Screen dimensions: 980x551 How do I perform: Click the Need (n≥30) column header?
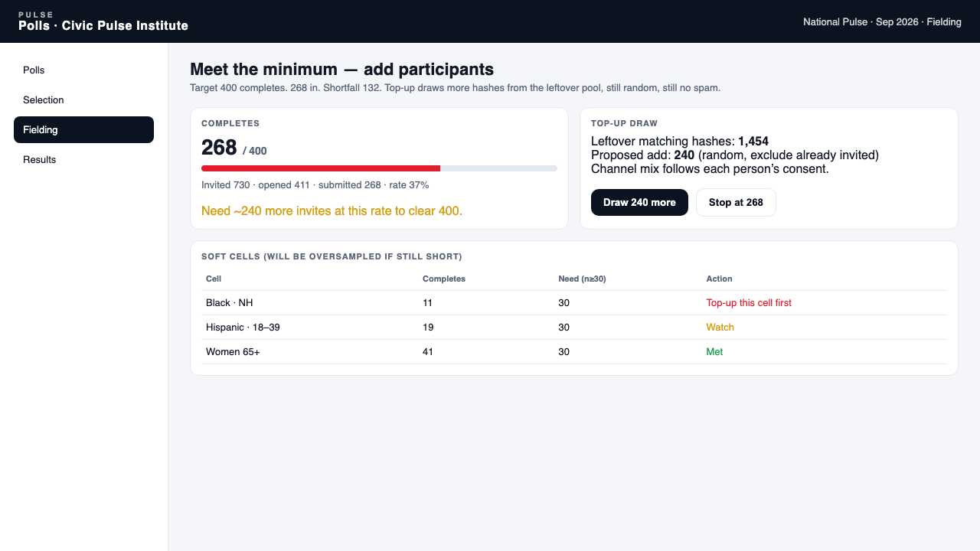tap(582, 279)
